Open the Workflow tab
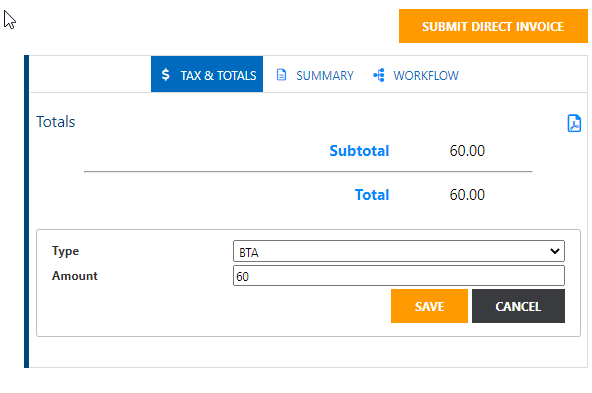The width and height of the screenshot is (592, 393). click(x=416, y=75)
